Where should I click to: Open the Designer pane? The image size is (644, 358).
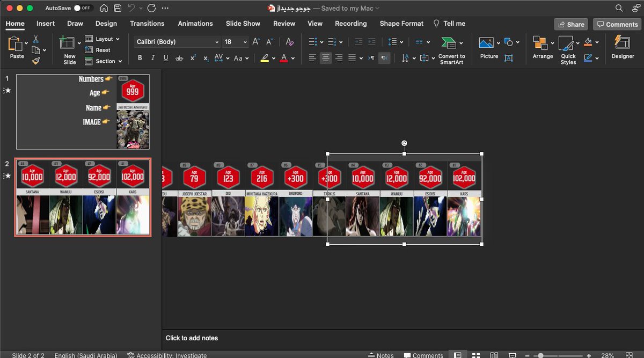pyautogui.click(x=623, y=47)
